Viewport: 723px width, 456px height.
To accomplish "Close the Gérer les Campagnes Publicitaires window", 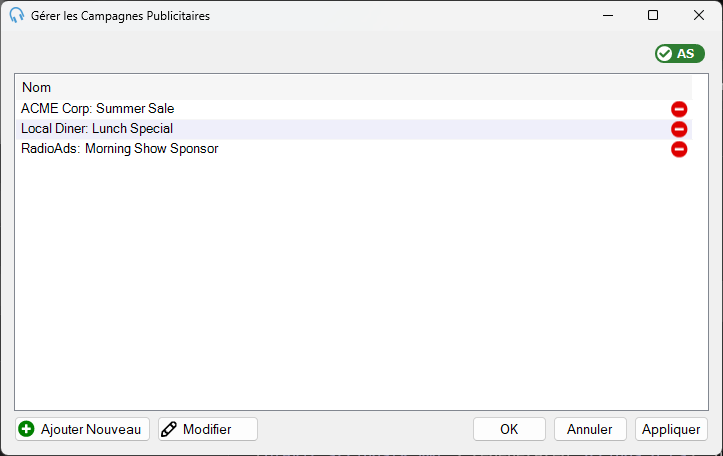I will point(699,15).
